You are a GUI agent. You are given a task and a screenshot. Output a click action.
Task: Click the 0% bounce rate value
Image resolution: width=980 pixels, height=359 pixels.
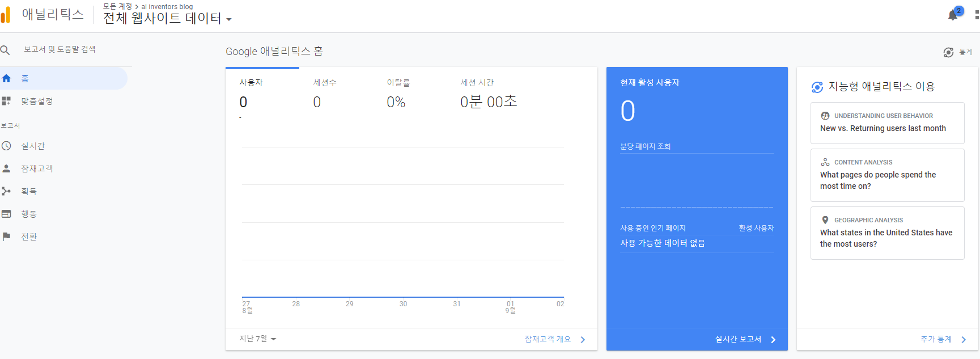point(396,102)
